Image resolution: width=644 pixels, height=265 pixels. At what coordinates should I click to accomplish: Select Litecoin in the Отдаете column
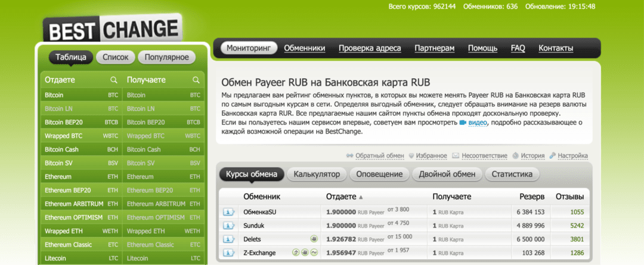(x=81, y=258)
